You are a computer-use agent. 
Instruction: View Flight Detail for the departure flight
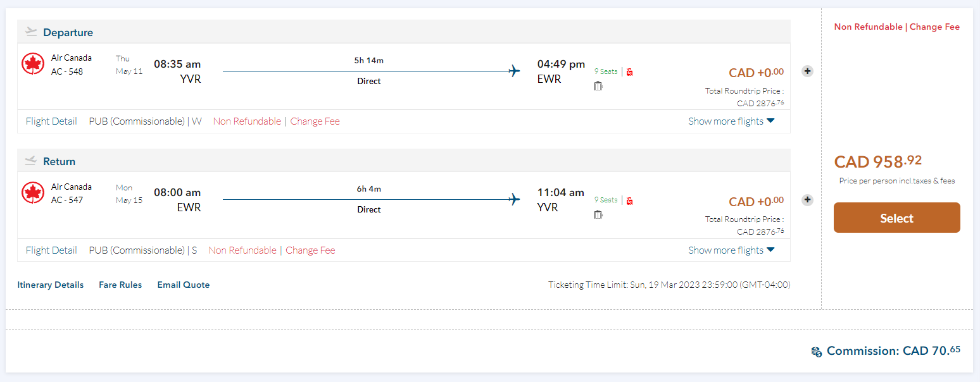click(51, 121)
